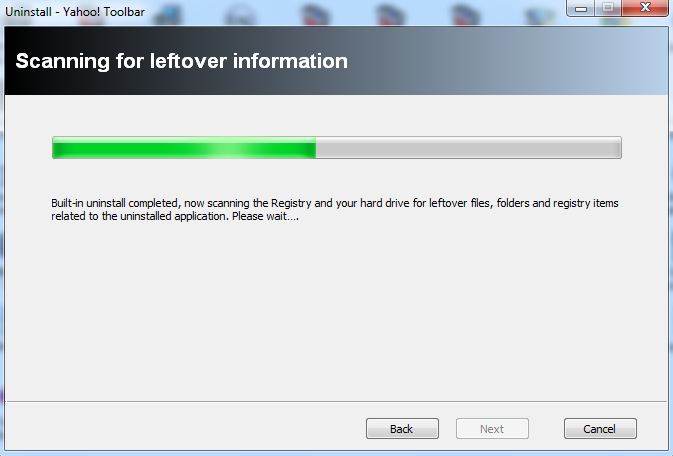Click the 'Please wait....' text
The image size is (673, 456).
click(x=265, y=216)
